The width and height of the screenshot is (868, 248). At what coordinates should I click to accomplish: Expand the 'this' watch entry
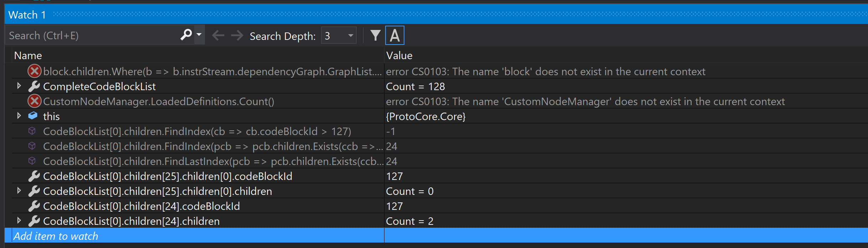pos(19,116)
